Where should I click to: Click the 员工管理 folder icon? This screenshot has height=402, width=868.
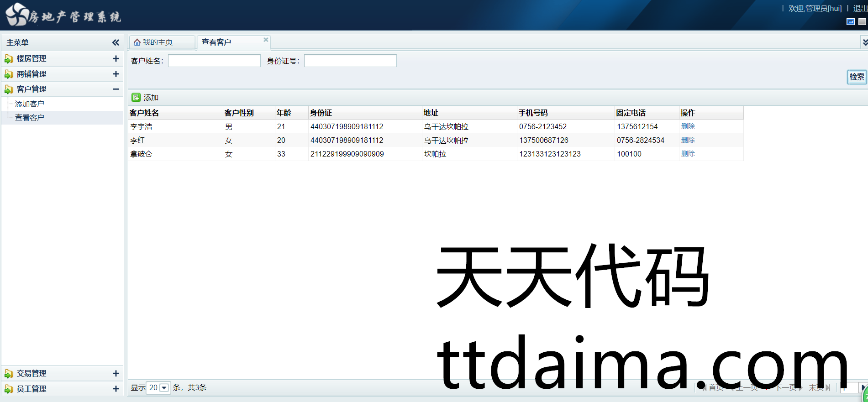pyautogui.click(x=9, y=389)
